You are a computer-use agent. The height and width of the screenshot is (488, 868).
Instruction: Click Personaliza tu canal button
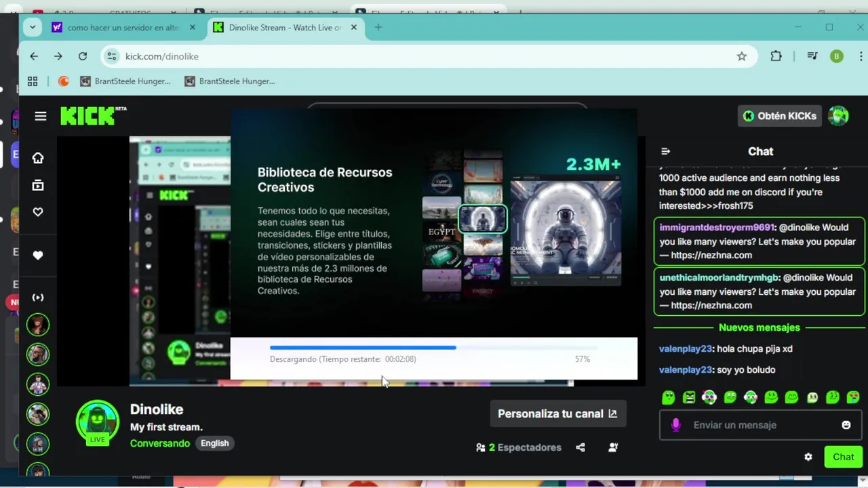(557, 413)
